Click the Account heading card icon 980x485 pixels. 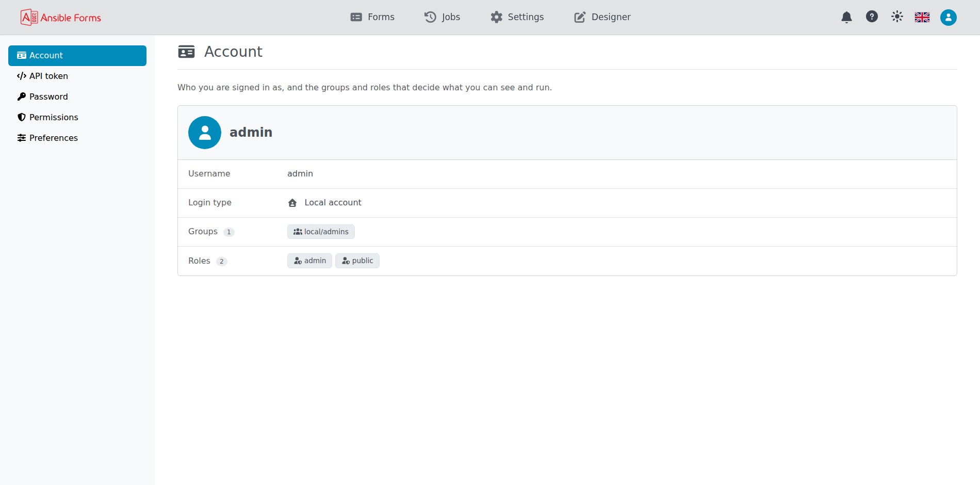tap(186, 52)
